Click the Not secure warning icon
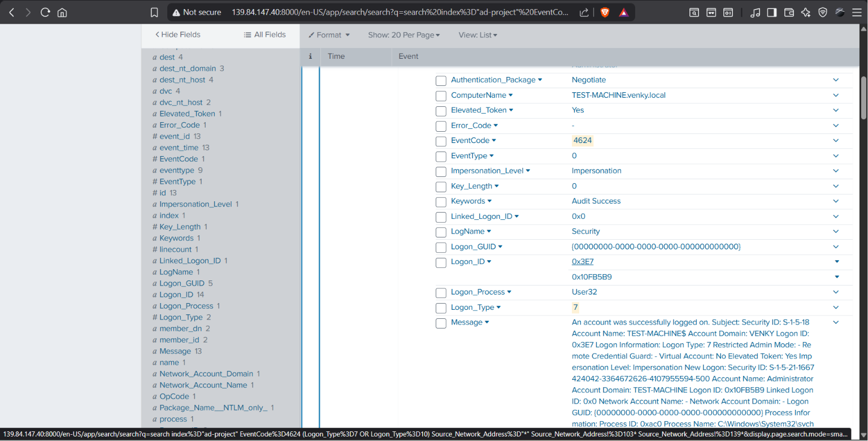 [x=176, y=12]
